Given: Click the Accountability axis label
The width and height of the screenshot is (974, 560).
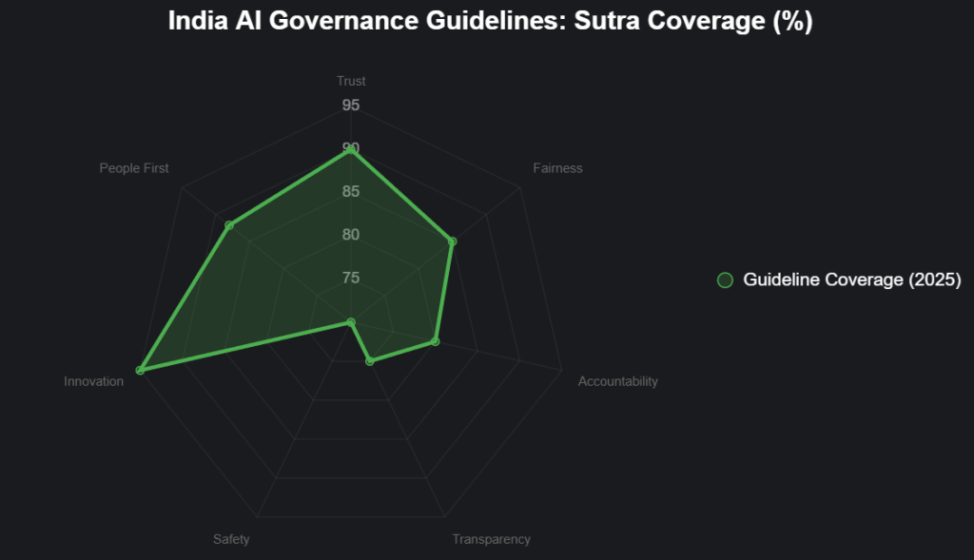Looking at the screenshot, I should click(617, 381).
